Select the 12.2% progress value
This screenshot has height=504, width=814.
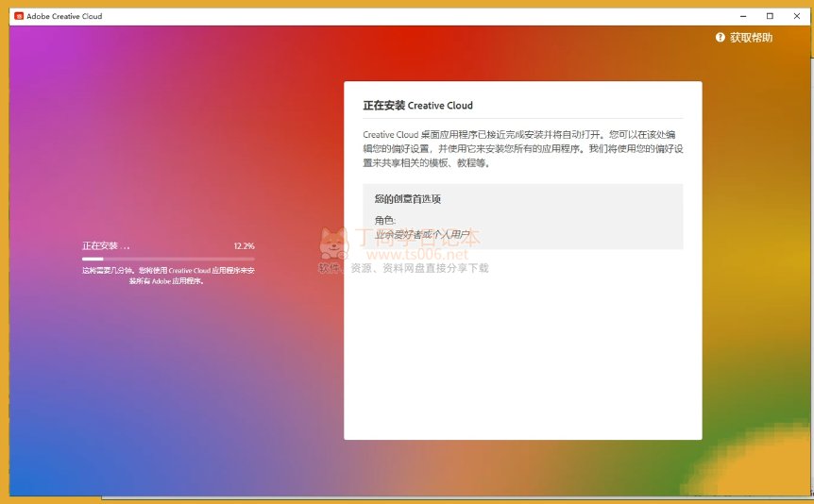(x=244, y=246)
